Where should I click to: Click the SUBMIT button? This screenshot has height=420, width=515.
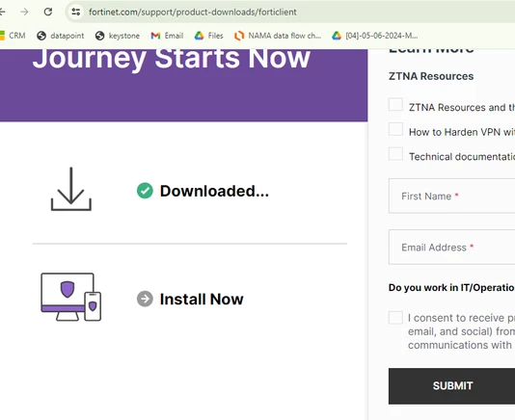(451, 386)
